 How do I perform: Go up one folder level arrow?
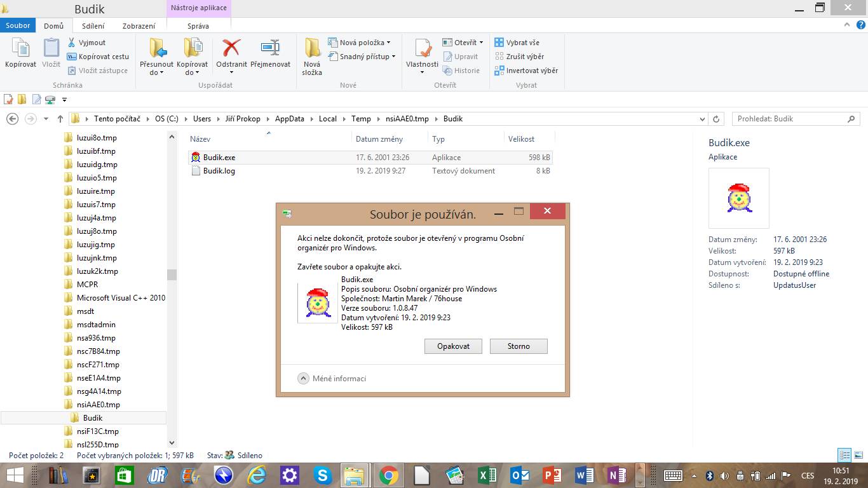tap(60, 119)
